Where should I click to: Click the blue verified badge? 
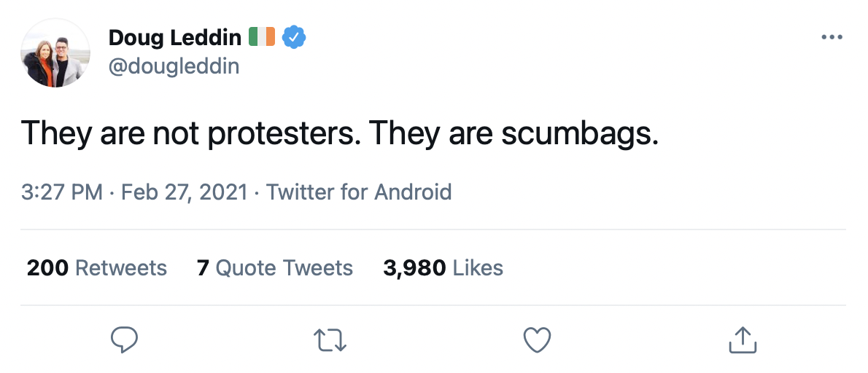(294, 37)
